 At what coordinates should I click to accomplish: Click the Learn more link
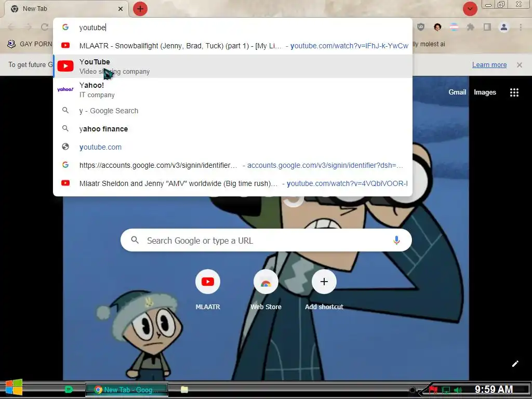489,65
